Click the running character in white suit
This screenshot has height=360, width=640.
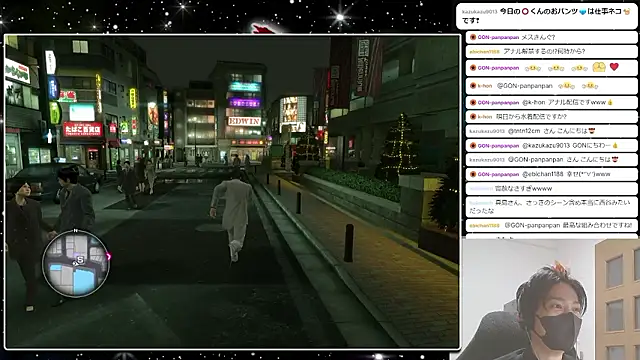[232, 216]
